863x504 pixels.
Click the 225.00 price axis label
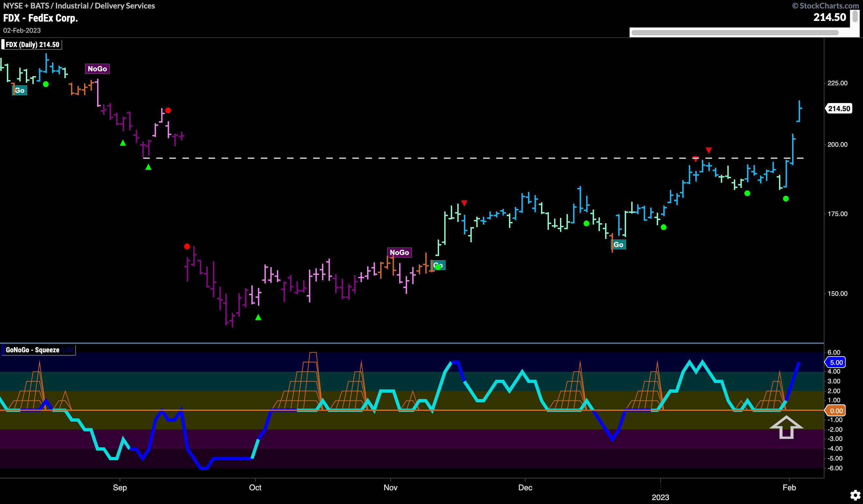click(837, 83)
